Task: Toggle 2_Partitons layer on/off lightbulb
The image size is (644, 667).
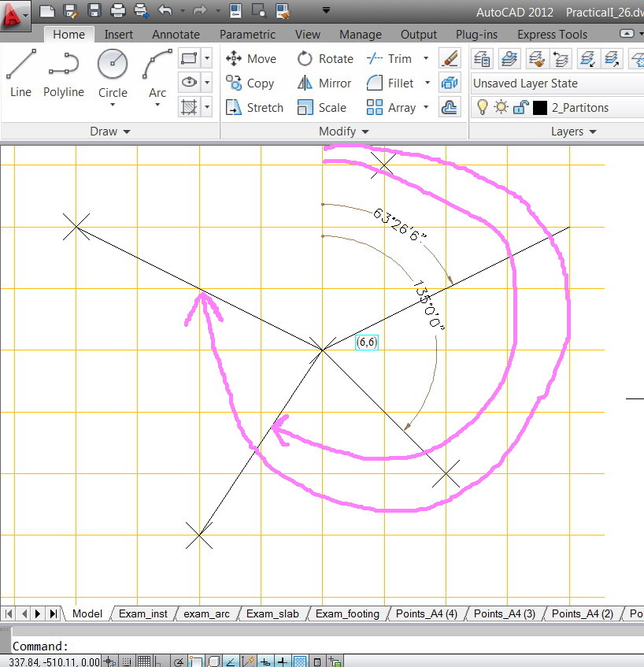Action: 482,107
